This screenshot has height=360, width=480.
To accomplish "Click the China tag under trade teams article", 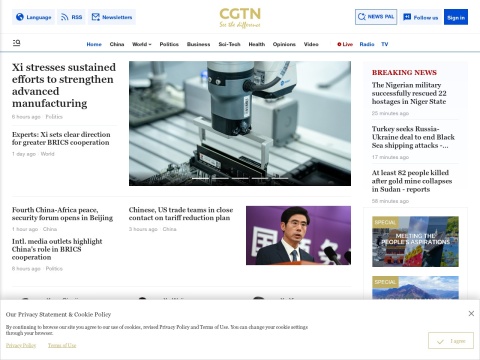I will tap(169, 229).
